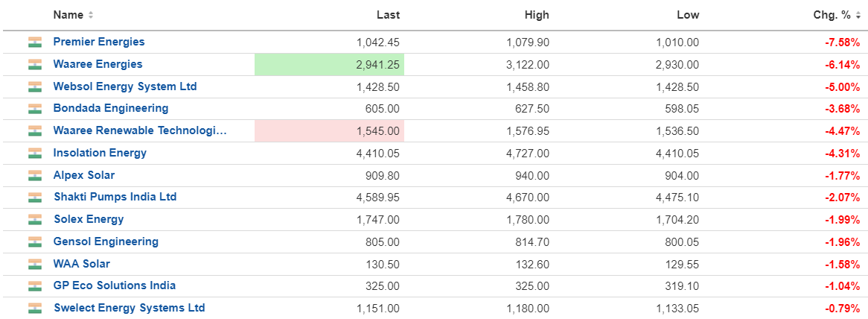868x319 pixels.
Task: Click flag icon next to Insolation Energy
Action: pyautogui.click(x=35, y=154)
